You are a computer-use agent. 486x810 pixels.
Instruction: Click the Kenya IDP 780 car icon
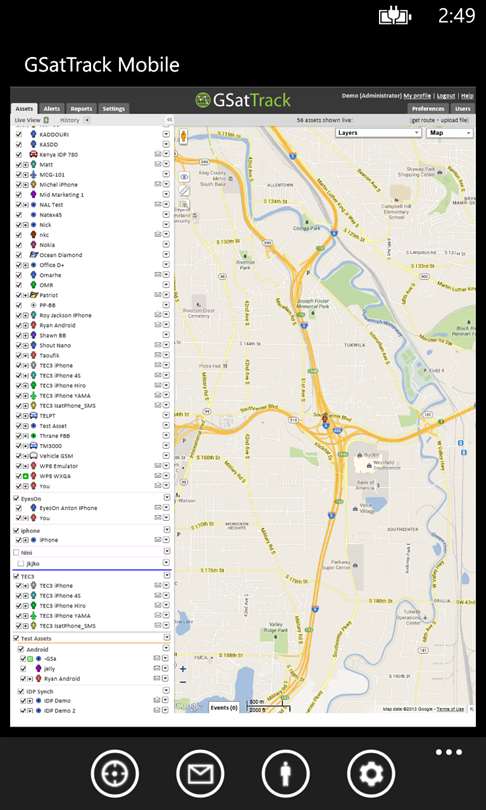[33, 154]
